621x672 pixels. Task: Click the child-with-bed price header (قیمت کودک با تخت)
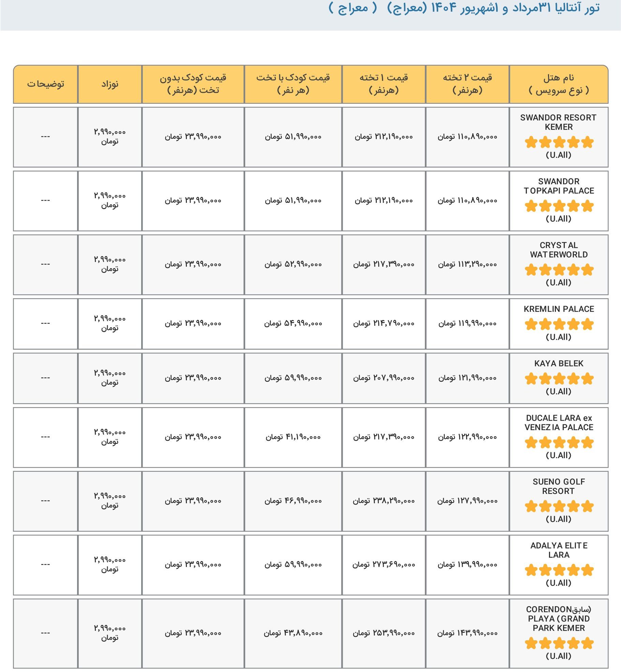pyautogui.click(x=293, y=84)
